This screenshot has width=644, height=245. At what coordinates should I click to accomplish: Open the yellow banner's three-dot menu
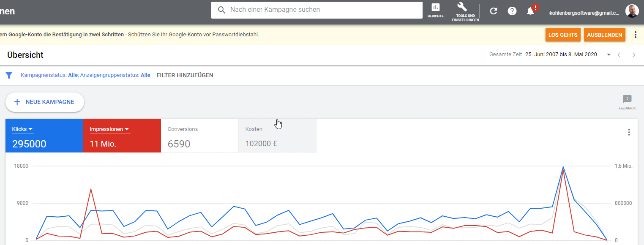pos(635,35)
